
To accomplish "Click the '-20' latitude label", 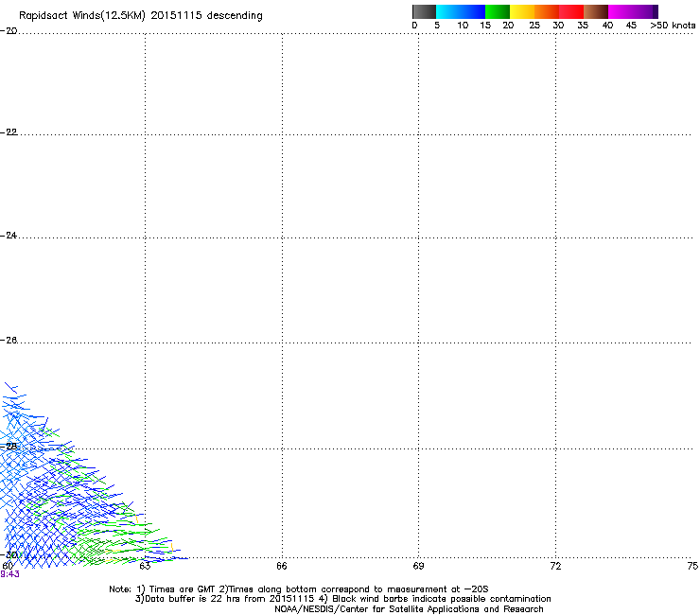I will coord(9,31).
